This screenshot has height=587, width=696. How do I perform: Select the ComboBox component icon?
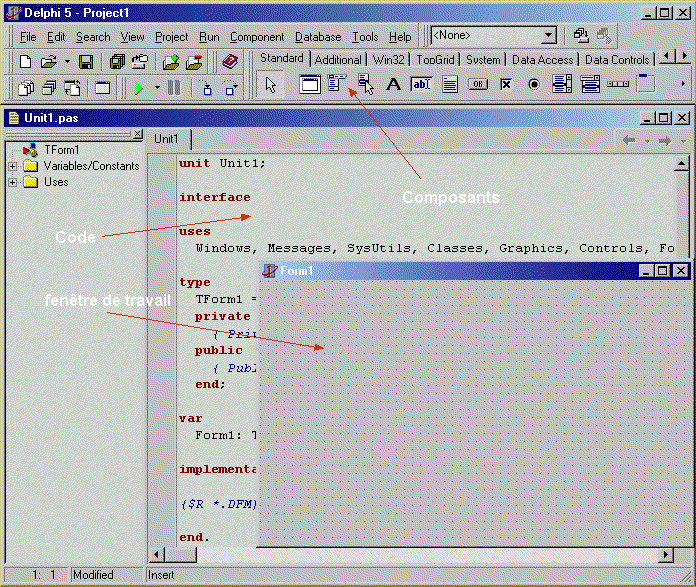(590, 84)
